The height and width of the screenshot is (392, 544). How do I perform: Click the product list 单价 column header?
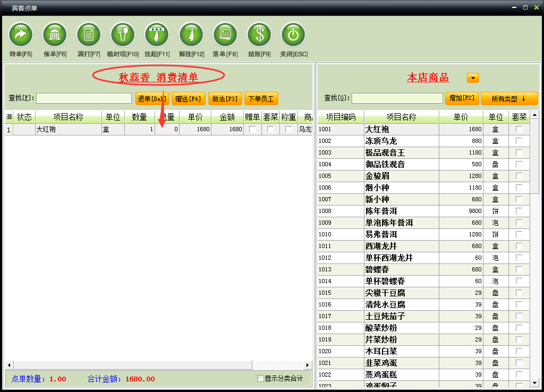(461, 117)
